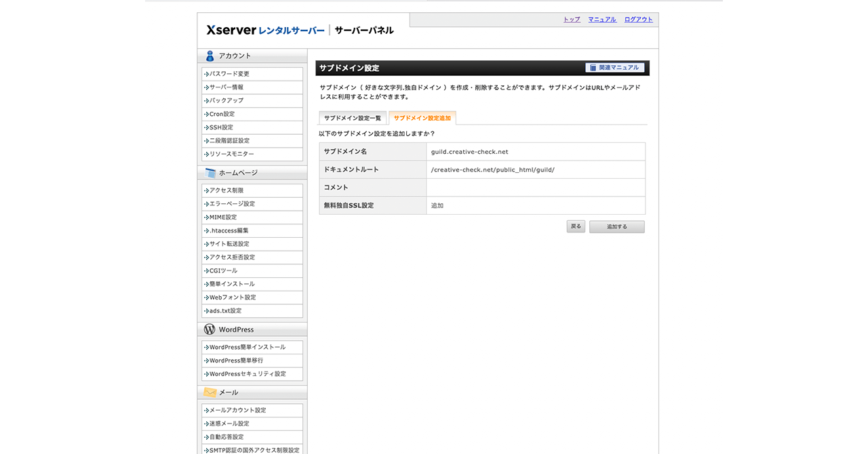Screen dimensions: 868x454
Task: Click the Account section person icon
Action: click(x=210, y=56)
